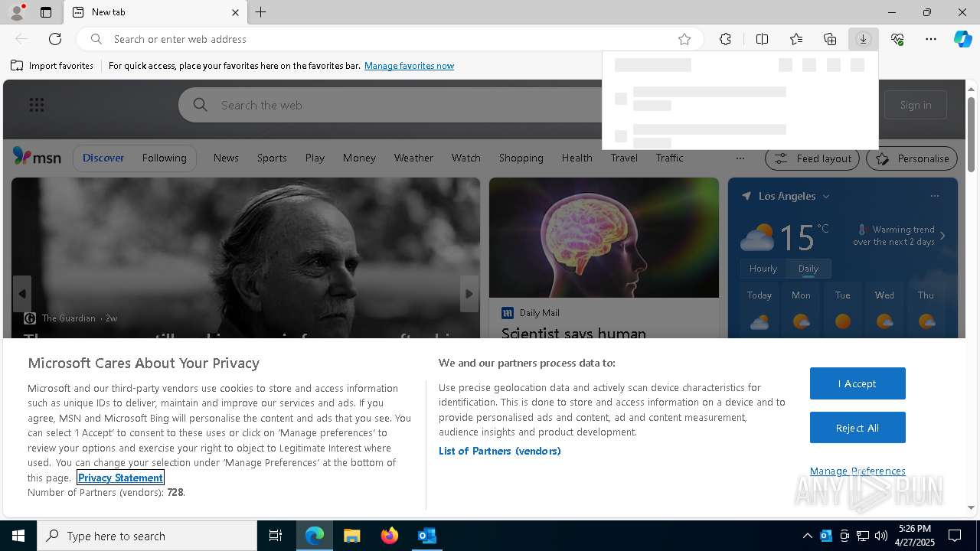Image resolution: width=980 pixels, height=551 pixels.
Task: Open the Shopping category
Action: coord(521,158)
